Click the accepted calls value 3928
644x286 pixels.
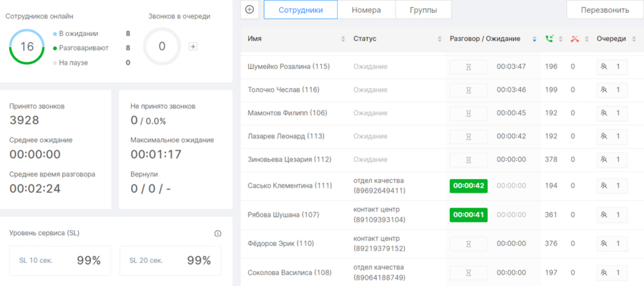[24, 120]
